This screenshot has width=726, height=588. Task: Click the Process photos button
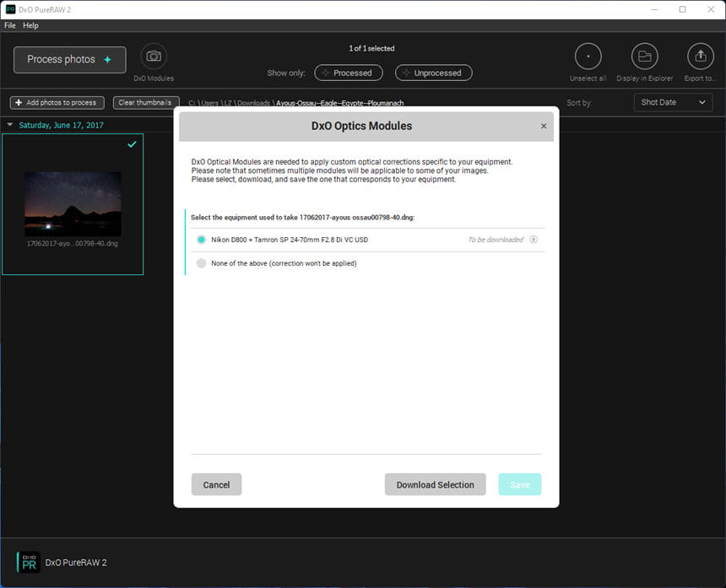coord(69,60)
